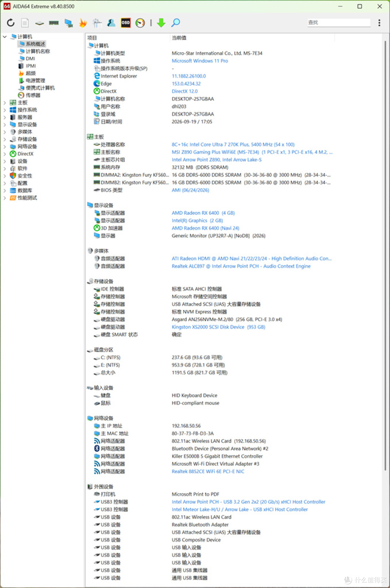Screen dimensions: 390x588
Task: Expand the 网络设备 tree node
Action: click(x=5, y=147)
